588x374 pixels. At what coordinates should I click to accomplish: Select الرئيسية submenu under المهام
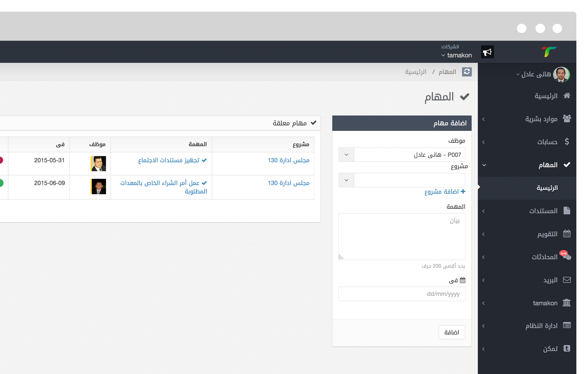[x=547, y=188]
